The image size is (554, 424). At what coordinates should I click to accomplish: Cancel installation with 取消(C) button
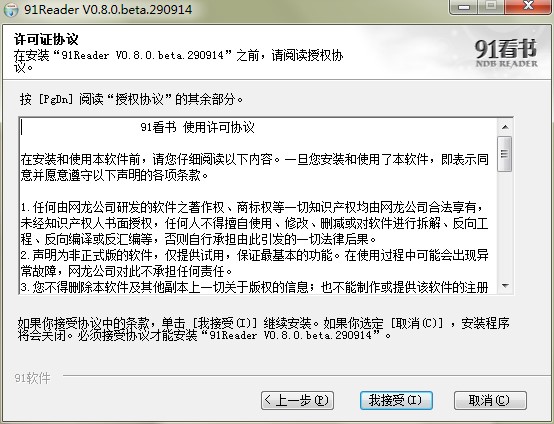[x=490, y=400]
